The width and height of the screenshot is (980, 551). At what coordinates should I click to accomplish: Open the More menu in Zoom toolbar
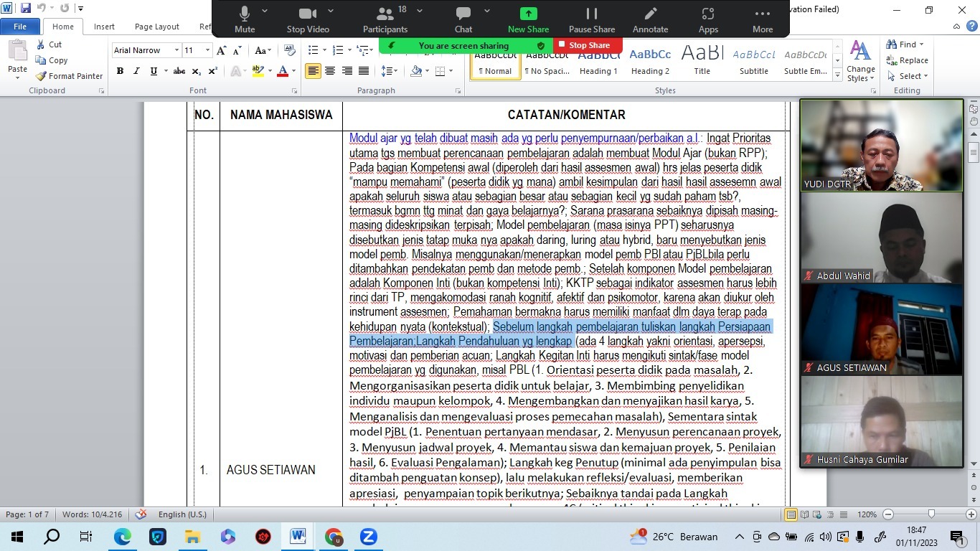tap(763, 19)
